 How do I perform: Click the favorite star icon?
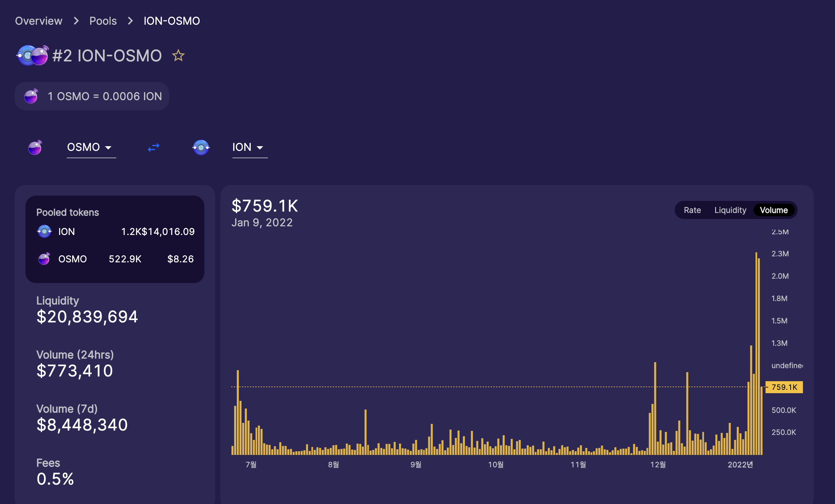[x=178, y=55]
